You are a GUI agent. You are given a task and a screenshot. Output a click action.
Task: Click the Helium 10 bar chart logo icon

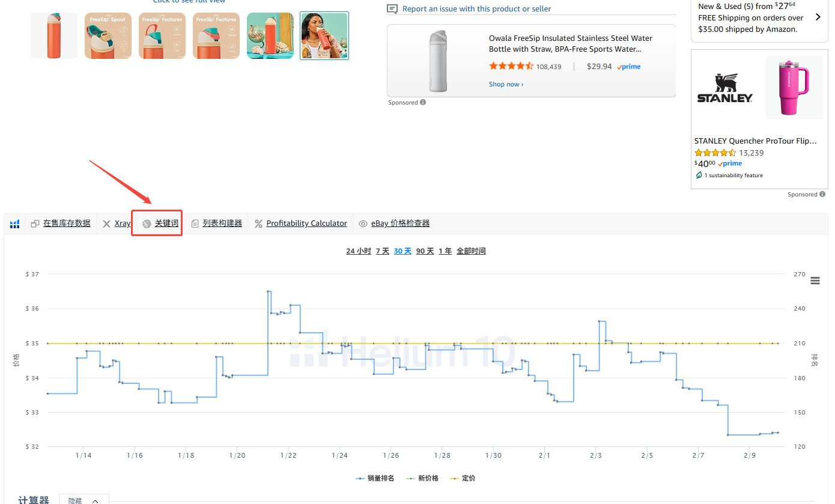(15, 223)
